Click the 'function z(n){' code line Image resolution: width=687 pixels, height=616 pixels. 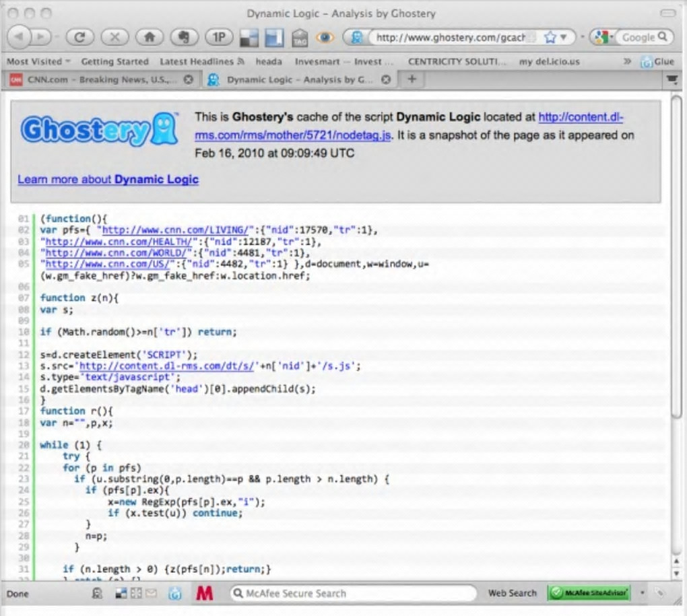coord(79,298)
